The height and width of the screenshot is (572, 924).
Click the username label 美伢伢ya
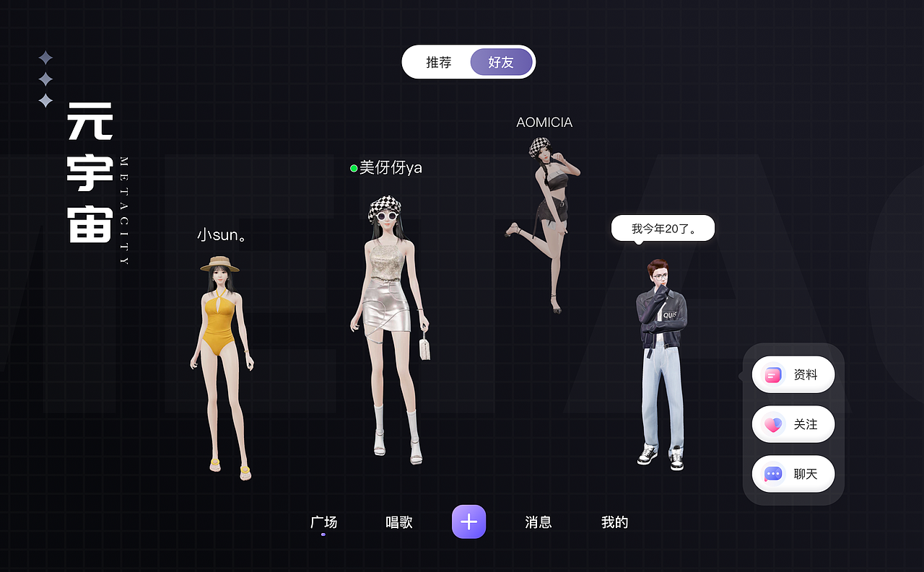390,167
